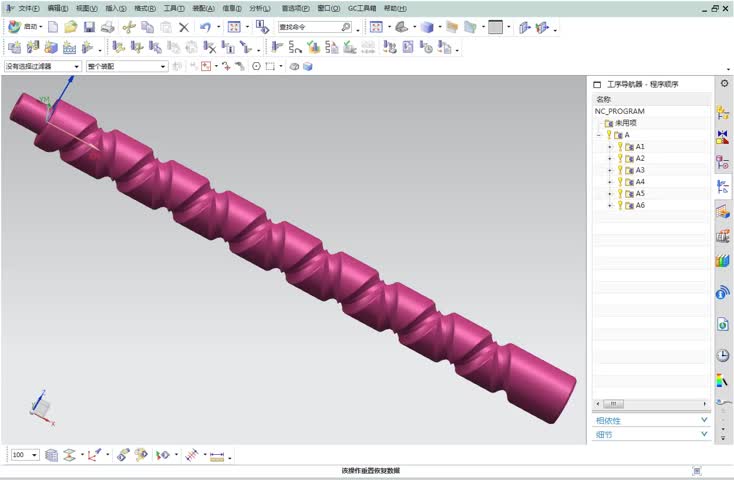
Task: Collapse the A program group
Action: pos(598,135)
